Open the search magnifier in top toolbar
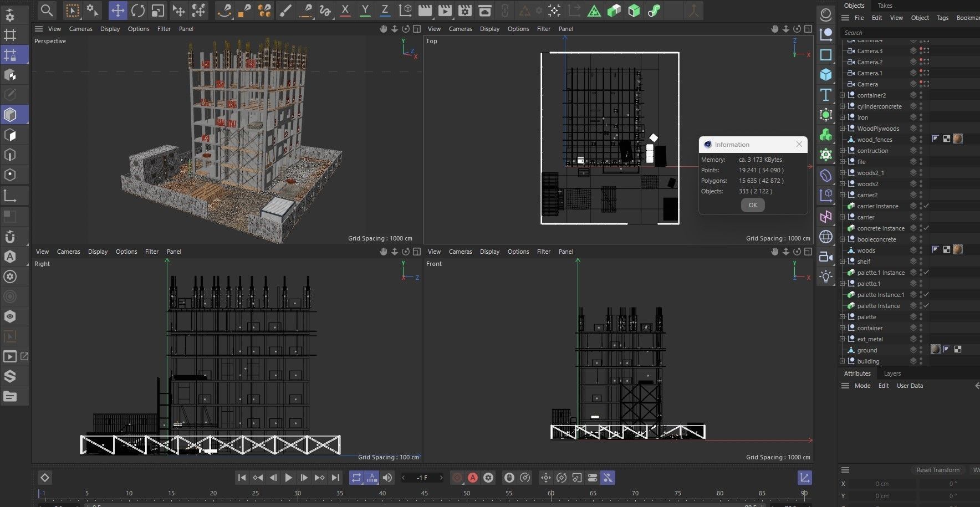Viewport: 980px width, 507px height. coord(47,10)
